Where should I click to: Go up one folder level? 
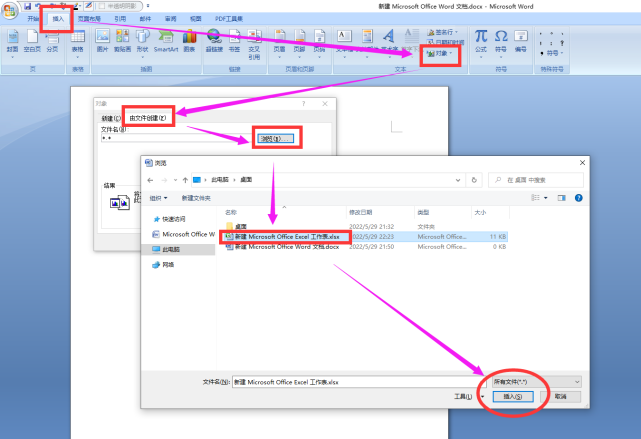pos(185,180)
